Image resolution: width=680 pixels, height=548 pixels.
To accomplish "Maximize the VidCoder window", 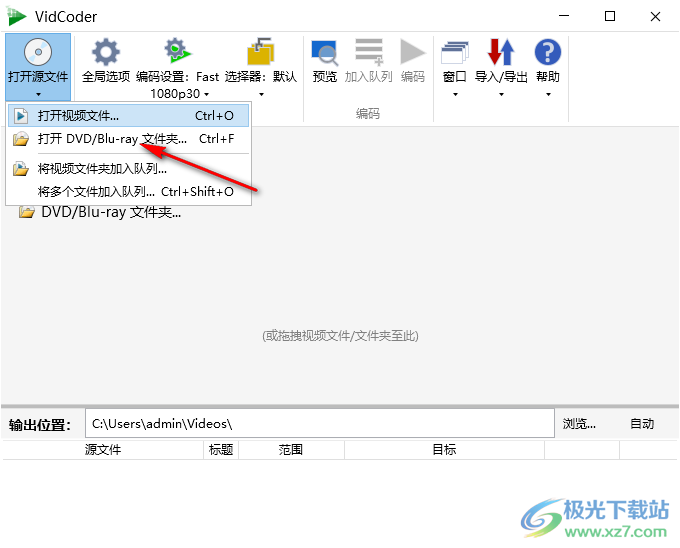I will click(x=610, y=16).
